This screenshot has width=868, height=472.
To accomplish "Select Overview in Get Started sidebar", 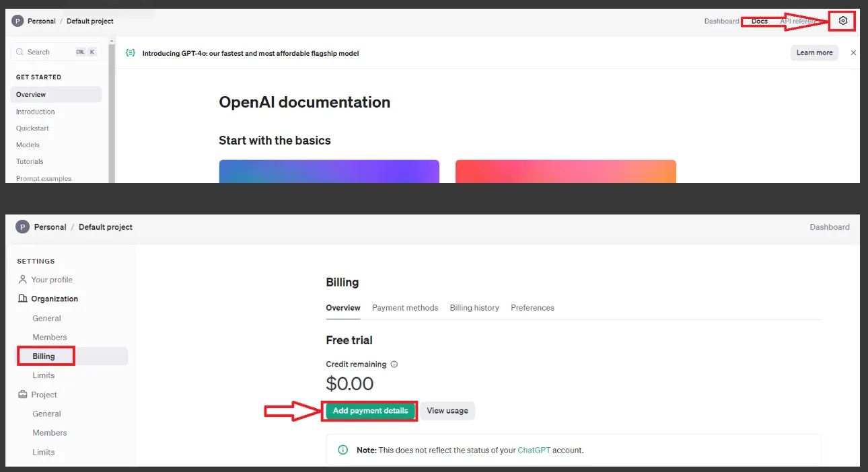I will pyautogui.click(x=57, y=95).
